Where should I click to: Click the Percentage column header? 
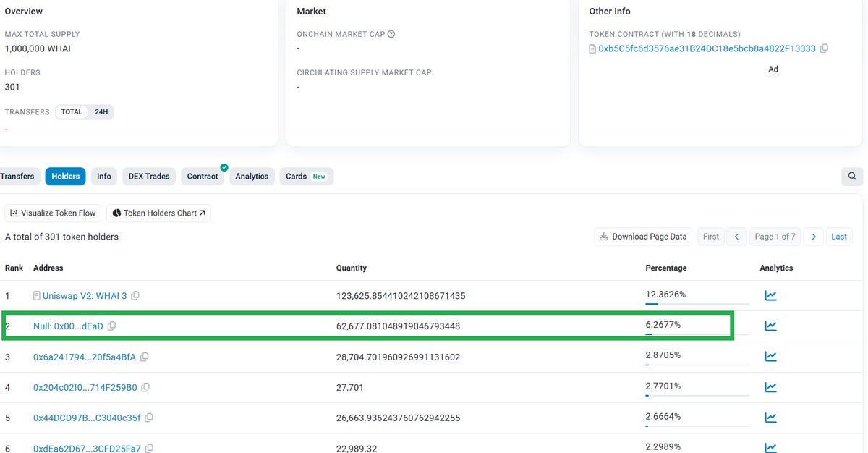point(666,268)
